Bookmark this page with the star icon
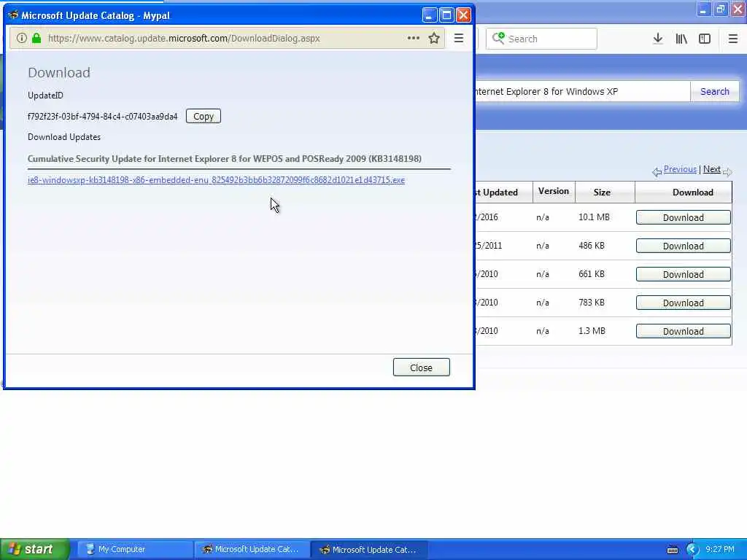 [433, 38]
